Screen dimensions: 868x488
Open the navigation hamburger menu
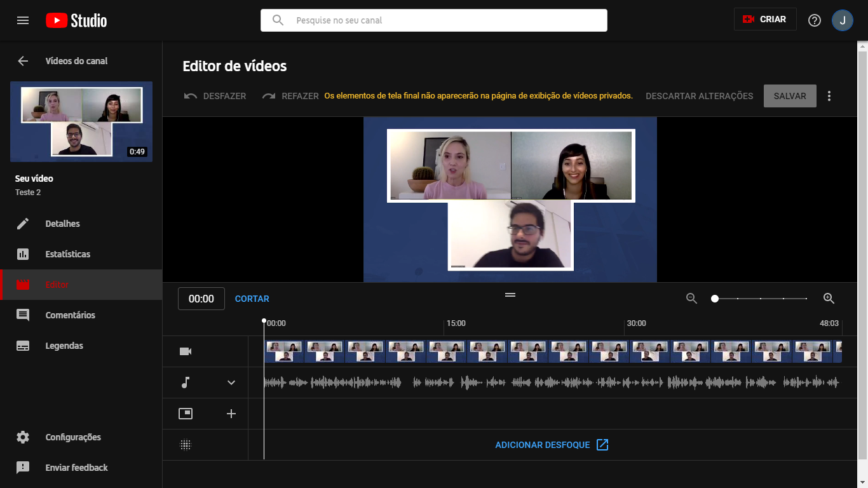(22, 20)
